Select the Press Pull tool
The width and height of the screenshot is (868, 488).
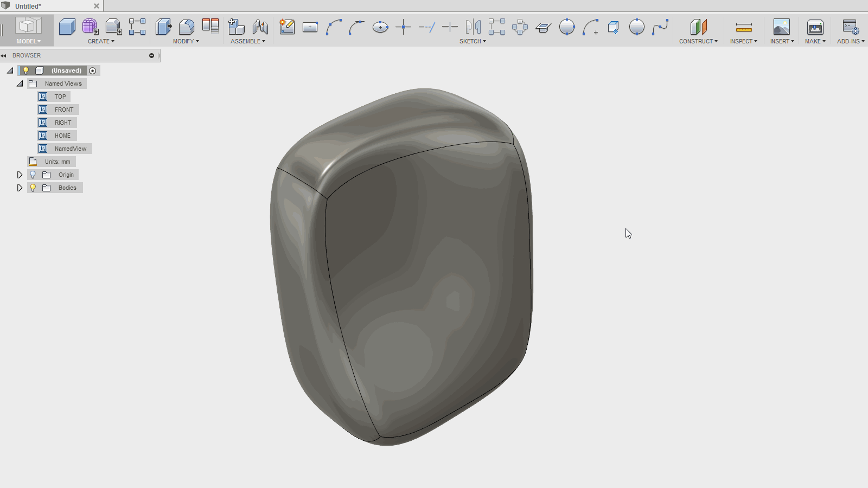[x=163, y=27]
